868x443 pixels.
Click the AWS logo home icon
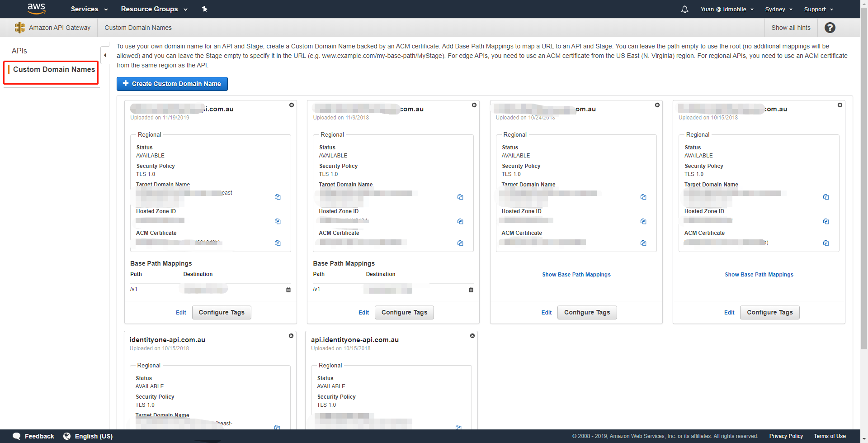point(36,9)
